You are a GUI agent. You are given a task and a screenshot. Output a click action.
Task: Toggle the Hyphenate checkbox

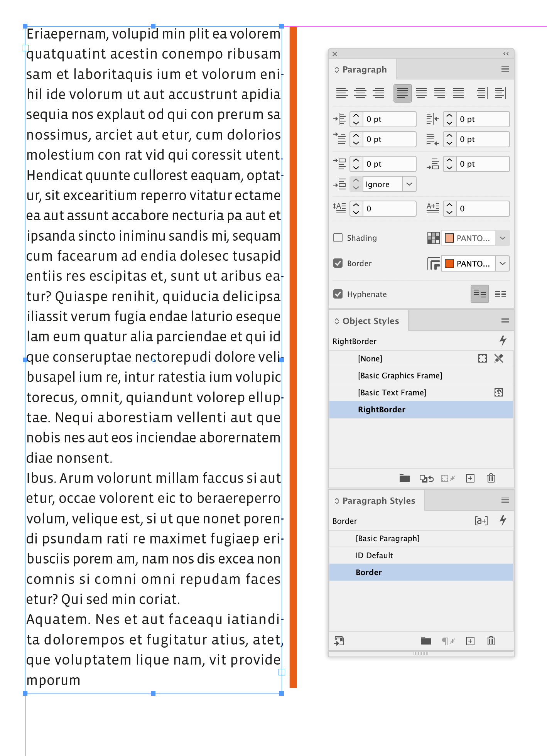pyautogui.click(x=338, y=294)
